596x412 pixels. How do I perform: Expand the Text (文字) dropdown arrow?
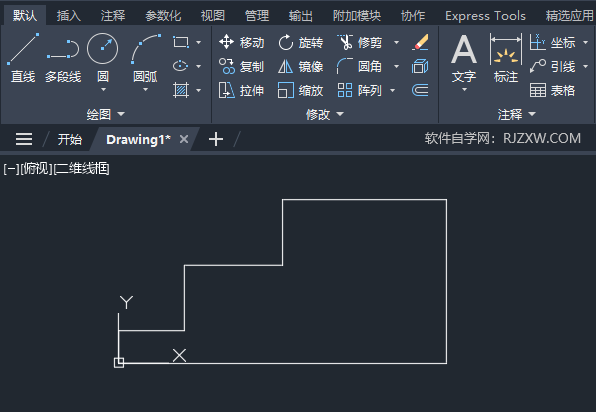pyautogui.click(x=464, y=90)
